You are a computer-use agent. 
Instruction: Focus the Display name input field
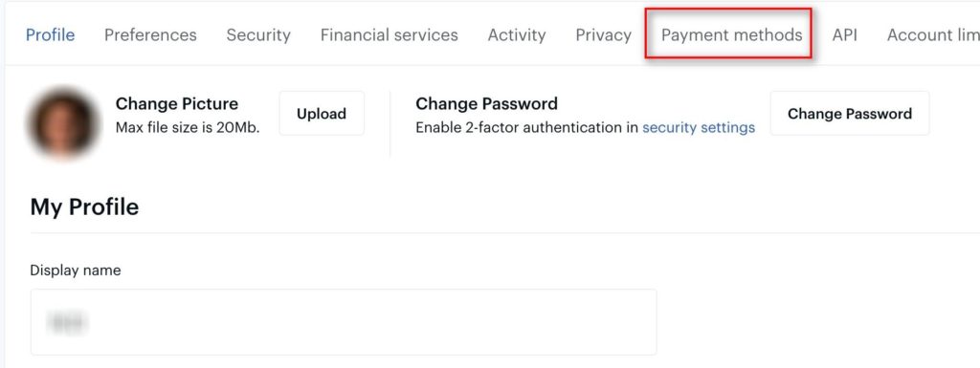pyautogui.click(x=344, y=322)
